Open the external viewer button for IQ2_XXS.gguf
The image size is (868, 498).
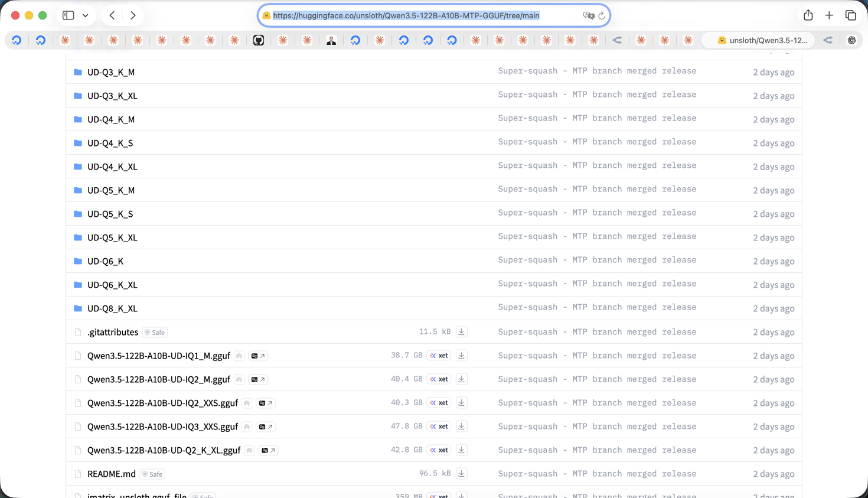[x=266, y=403]
